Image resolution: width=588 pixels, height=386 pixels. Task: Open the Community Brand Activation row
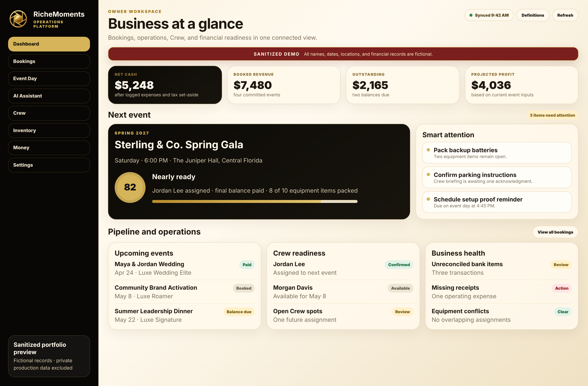[x=184, y=292]
